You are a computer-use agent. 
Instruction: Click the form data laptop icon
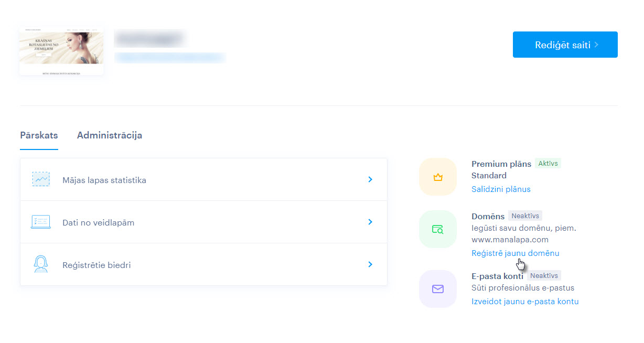click(40, 222)
